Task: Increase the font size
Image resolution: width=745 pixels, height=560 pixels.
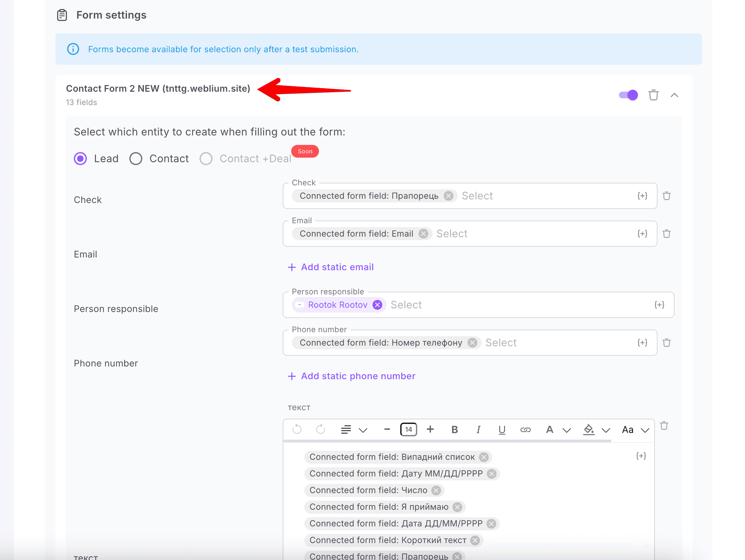Action: [430, 429]
